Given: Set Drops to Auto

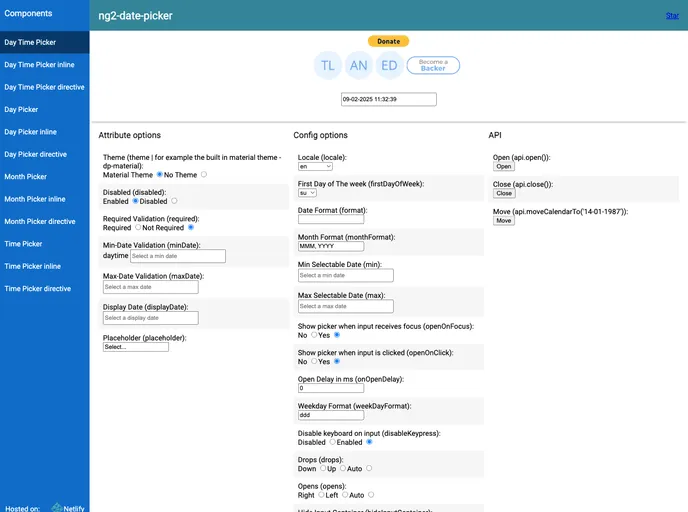Looking at the screenshot, I should (x=369, y=468).
